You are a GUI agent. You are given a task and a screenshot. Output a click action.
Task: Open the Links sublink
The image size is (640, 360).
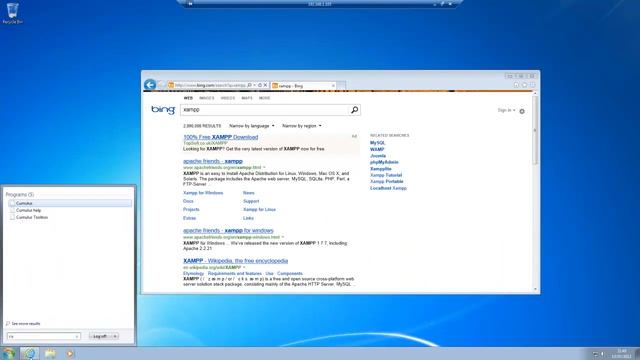coord(248,218)
